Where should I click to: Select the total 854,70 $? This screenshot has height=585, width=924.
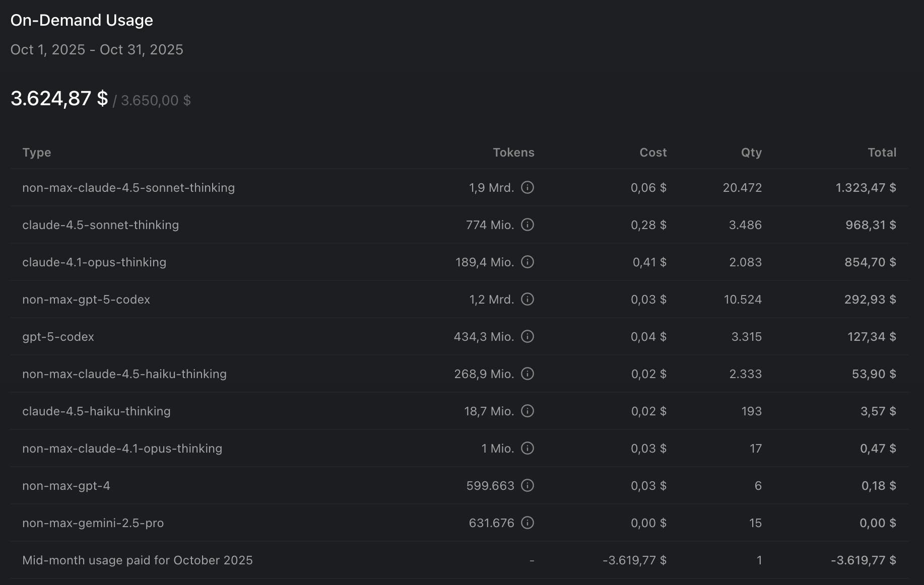(x=870, y=262)
